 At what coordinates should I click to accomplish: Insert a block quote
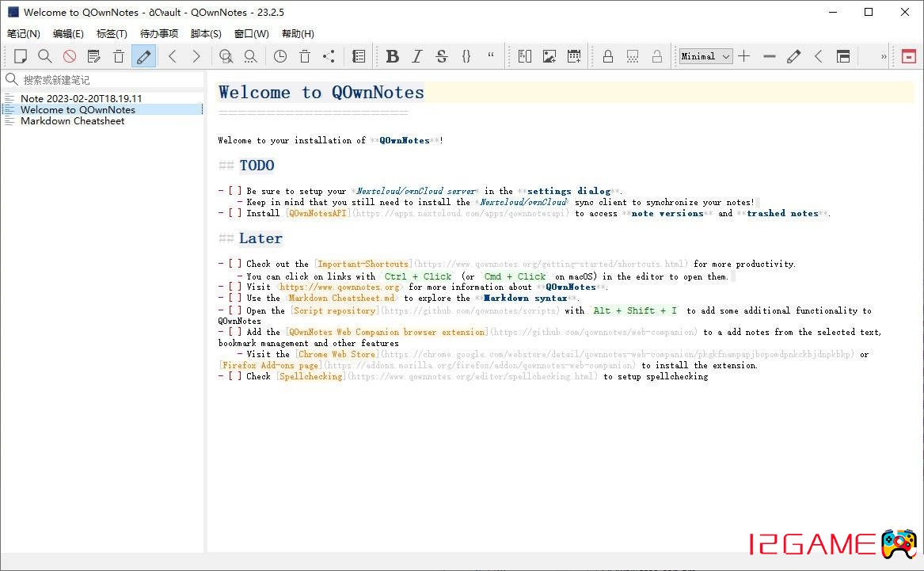(x=491, y=56)
